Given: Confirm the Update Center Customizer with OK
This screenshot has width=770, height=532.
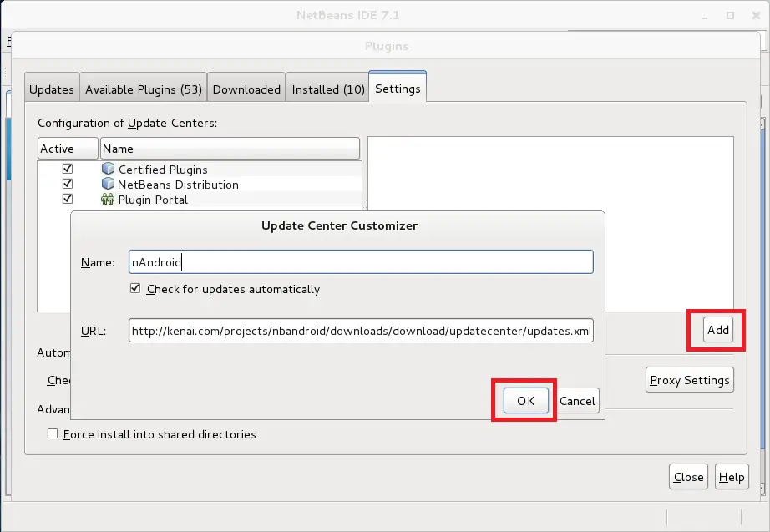Looking at the screenshot, I should 526,401.
